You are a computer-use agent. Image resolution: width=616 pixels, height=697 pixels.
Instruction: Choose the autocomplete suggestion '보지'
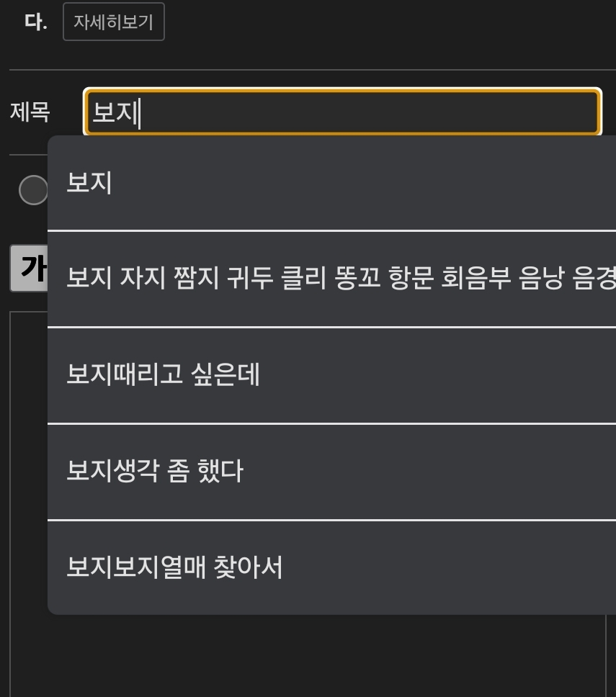point(89,183)
